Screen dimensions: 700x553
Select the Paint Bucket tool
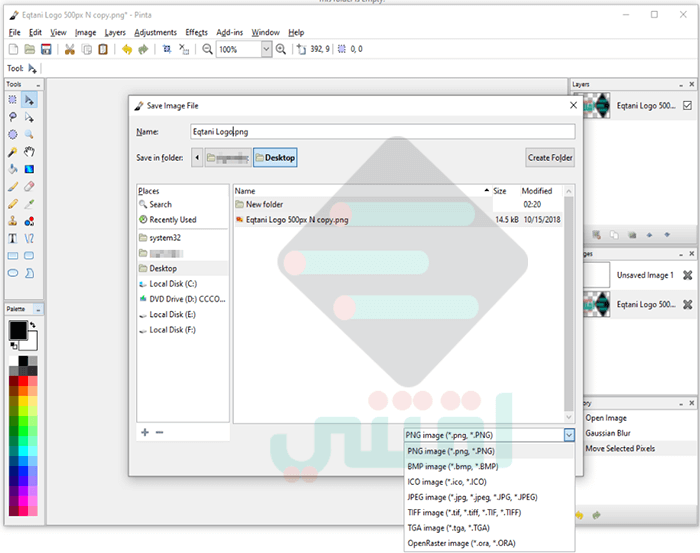tap(12, 169)
